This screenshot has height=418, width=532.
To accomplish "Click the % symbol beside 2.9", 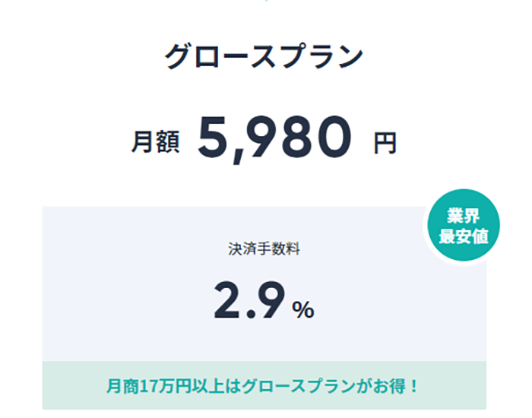I will [304, 308].
